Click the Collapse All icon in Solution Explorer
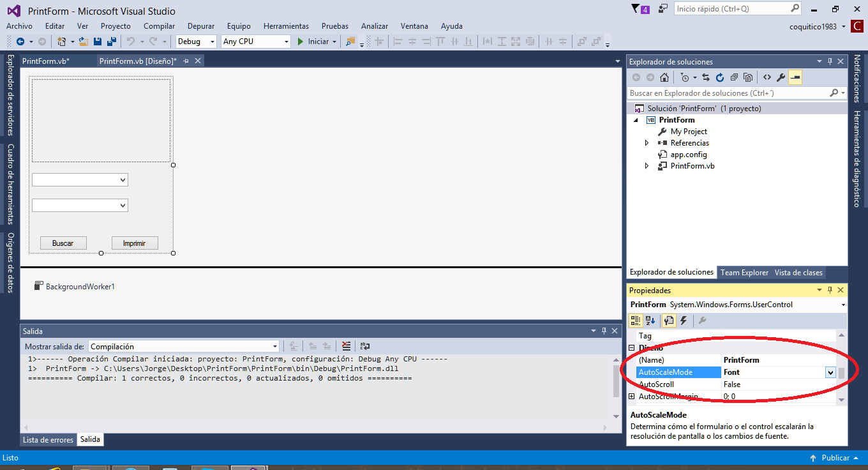The height and width of the screenshot is (470, 868). (735, 77)
